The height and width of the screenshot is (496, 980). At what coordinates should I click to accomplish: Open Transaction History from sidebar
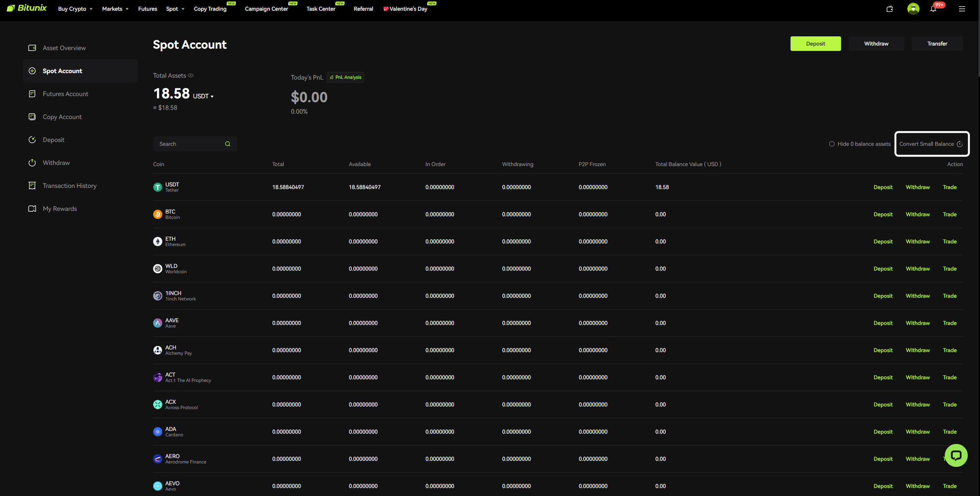pyautogui.click(x=69, y=186)
